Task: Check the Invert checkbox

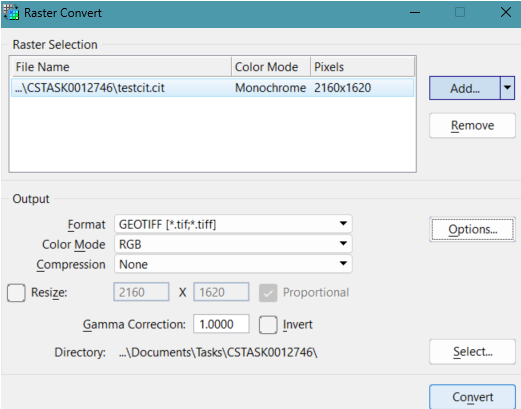Action: (x=268, y=325)
